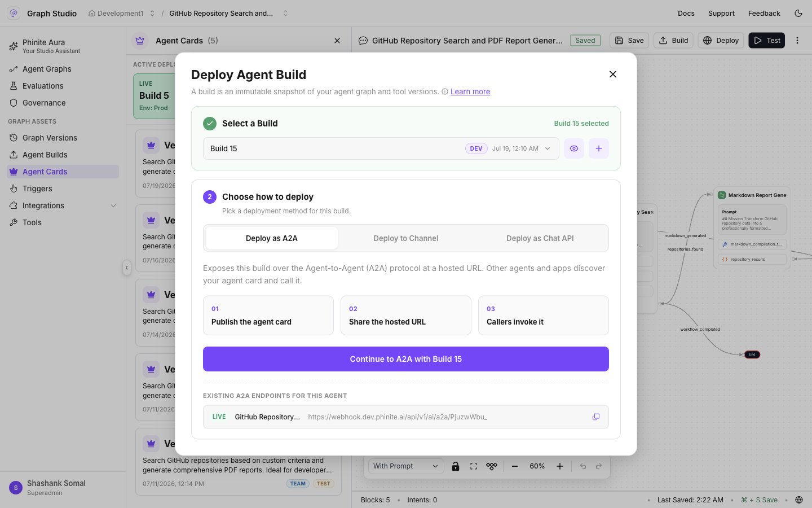Click the globe icon in status bar

[x=799, y=500]
